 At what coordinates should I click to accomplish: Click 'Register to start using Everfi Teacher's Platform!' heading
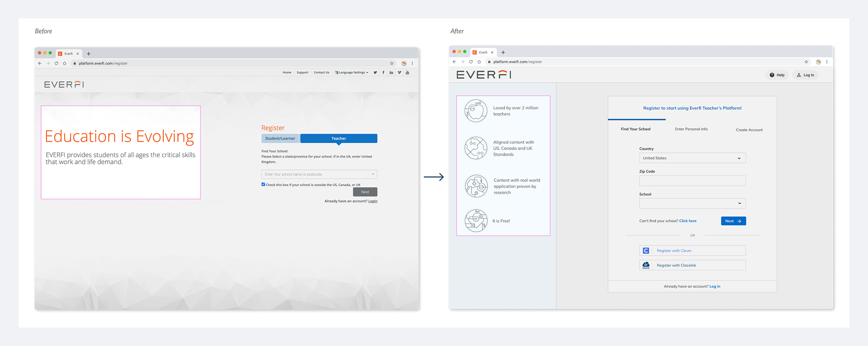point(692,108)
